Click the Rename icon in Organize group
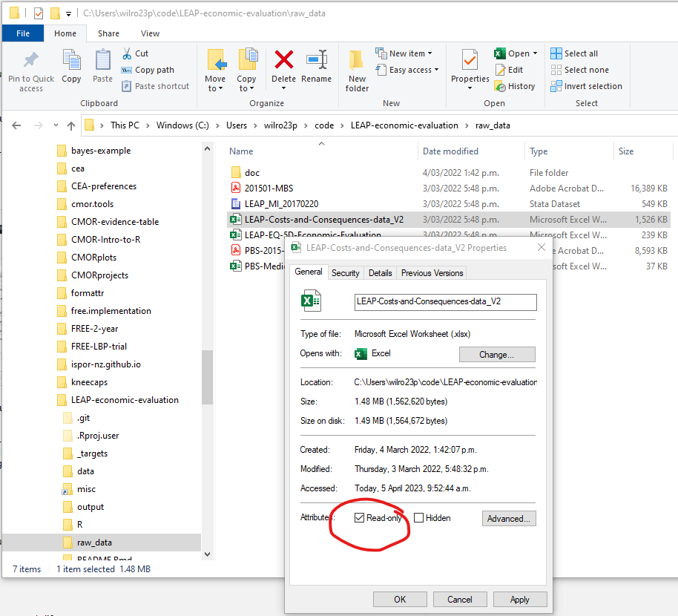This screenshot has width=678, height=616. coord(317,61)
